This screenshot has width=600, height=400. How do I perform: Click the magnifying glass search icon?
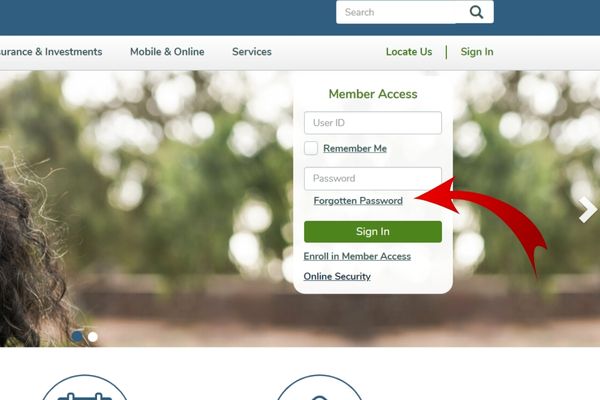[476, 12]
